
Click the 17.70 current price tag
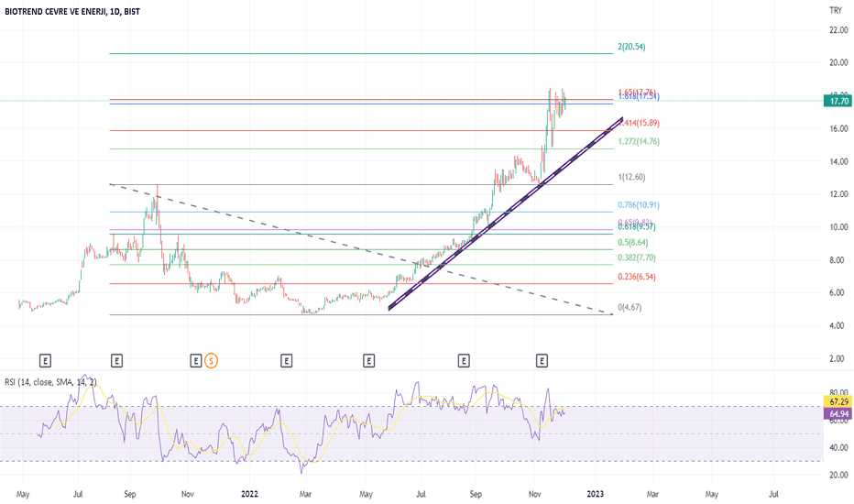[838, 102]
